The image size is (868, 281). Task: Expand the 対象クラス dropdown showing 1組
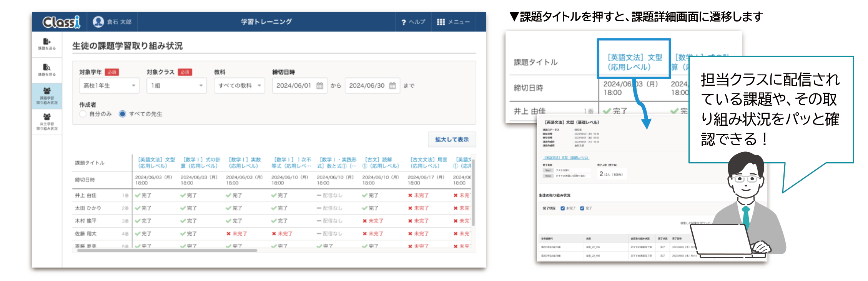click(x=176, y=85)
